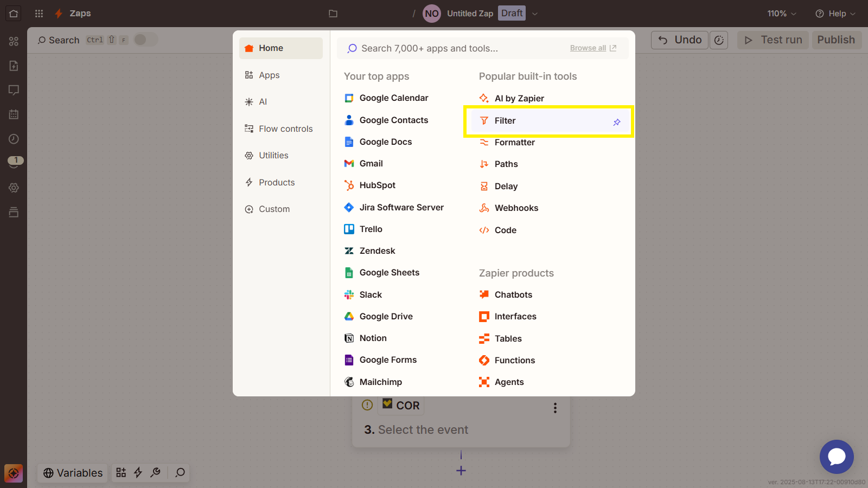Select the Mailchimp app
Image resolution: width=868 pixels, height=488 pixels.
tap(373, 382)
